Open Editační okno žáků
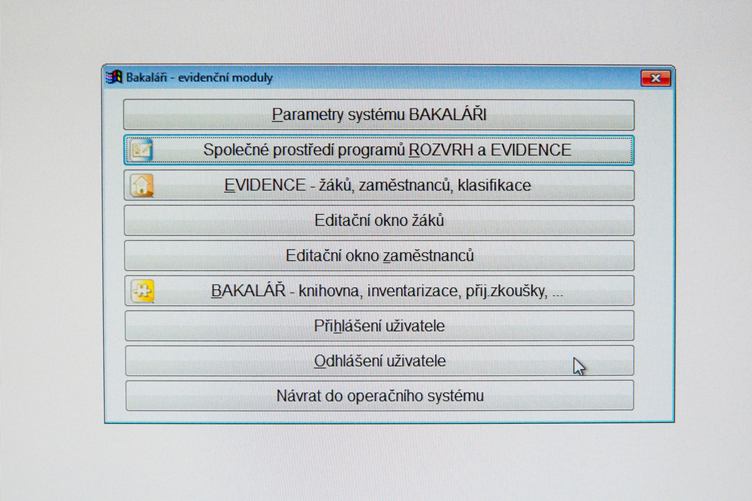The height and width of the screenshot is (501, 752). [379, 220]
